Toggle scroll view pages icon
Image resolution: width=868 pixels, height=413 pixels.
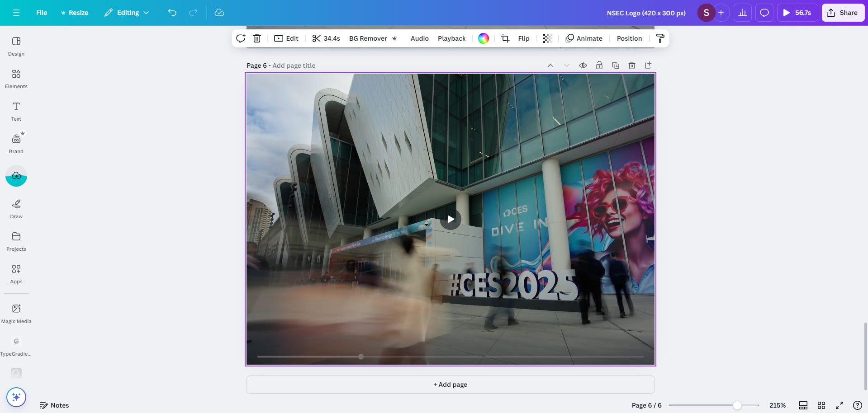803,405
